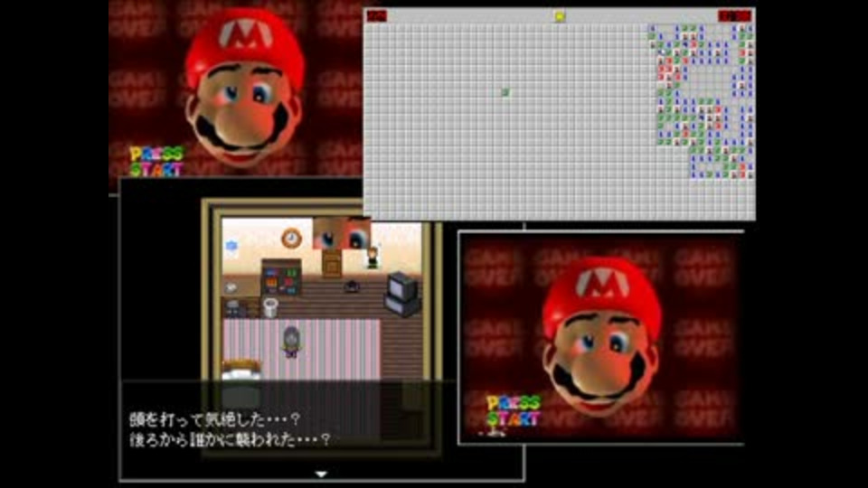Viewport: 868px width, 488px height.
Task: Click the stacked televisions in the RPG room
Action: pos(403,295)
